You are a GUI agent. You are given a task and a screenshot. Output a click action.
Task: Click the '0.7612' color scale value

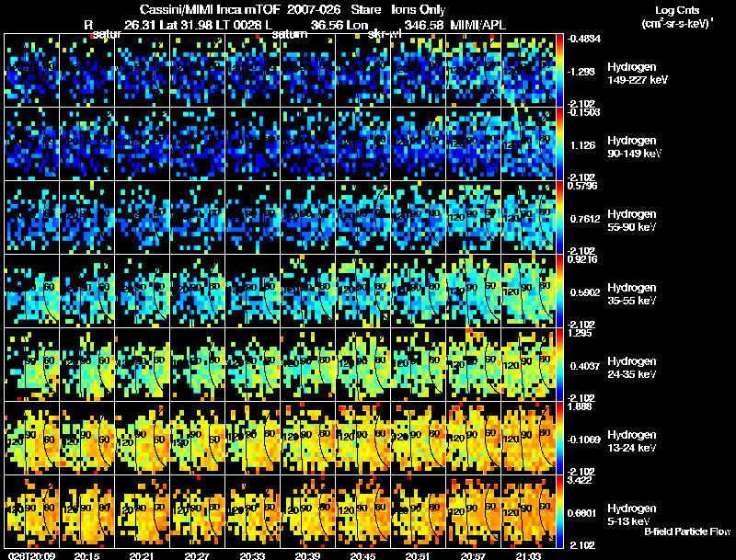585,219
